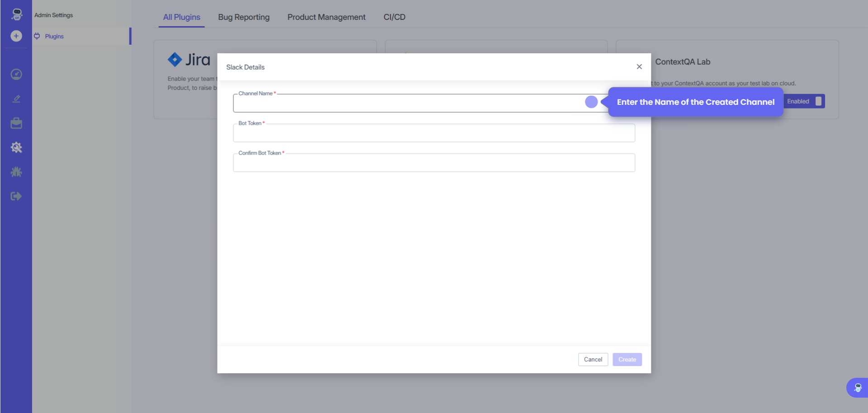Switch to the All Plugins tab
868x413 pixels.
[181, 17]
